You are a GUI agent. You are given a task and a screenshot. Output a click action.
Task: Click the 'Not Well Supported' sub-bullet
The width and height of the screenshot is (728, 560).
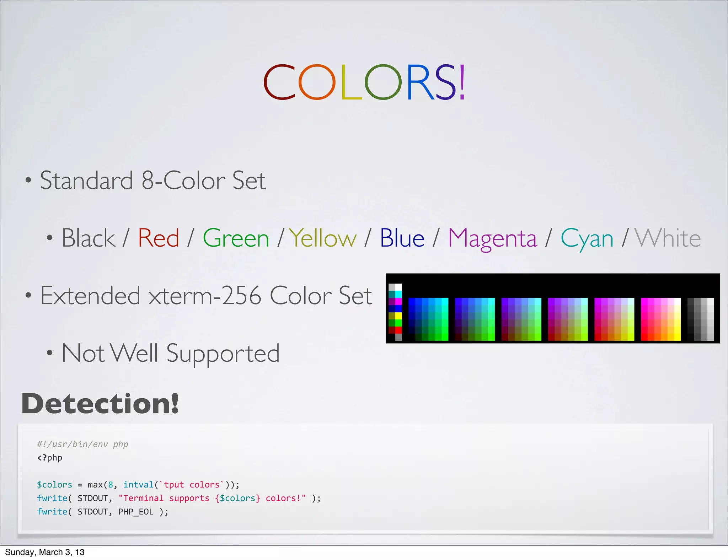coord(171,354)
